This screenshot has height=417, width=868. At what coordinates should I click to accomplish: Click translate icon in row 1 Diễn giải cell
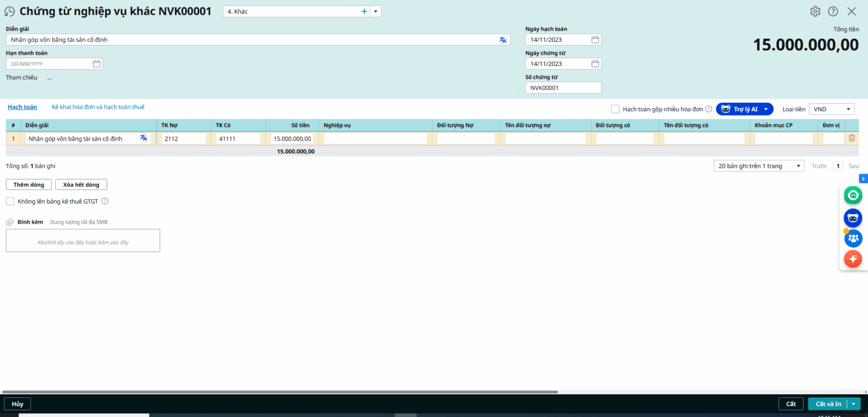click(143, 138)
